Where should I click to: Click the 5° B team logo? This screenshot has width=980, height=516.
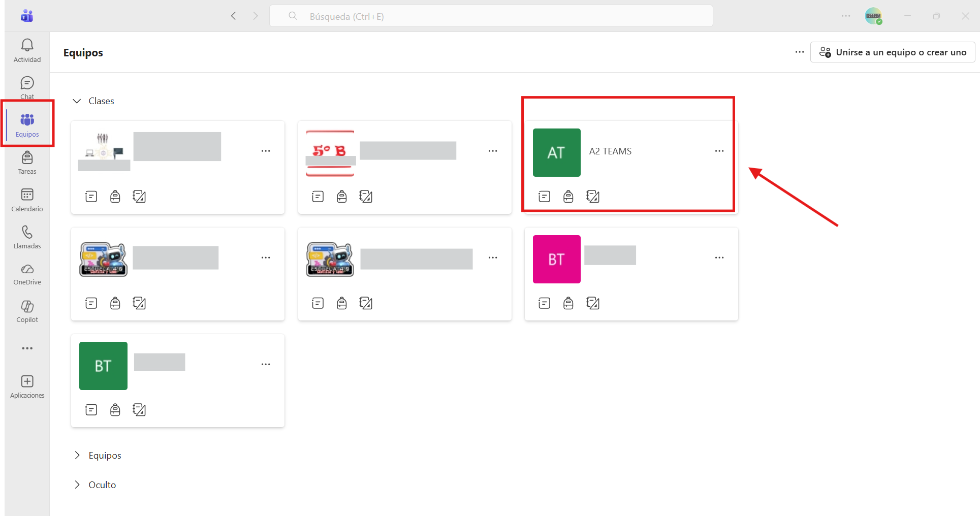330,152
